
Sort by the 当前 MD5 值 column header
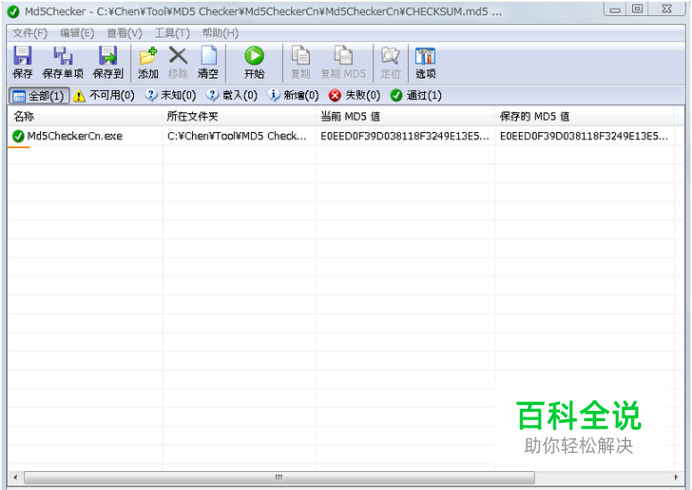(405, 117)
